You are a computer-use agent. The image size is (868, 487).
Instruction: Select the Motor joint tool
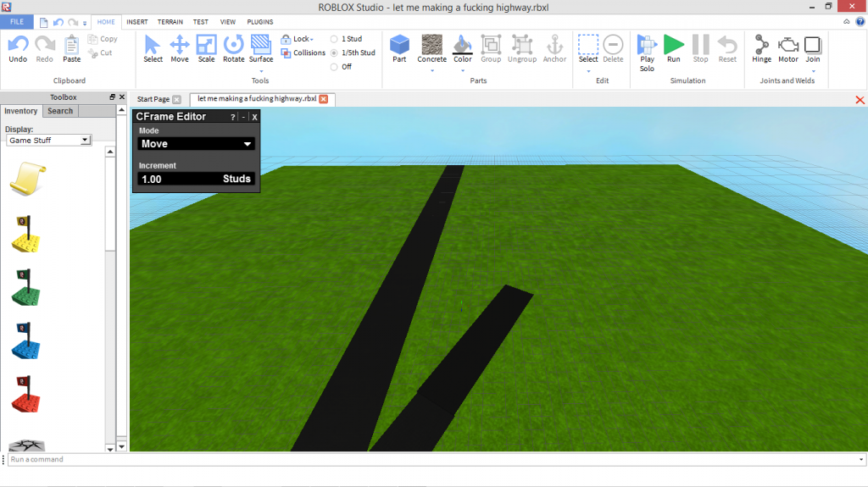pyautogui.click(x=788, y=49)
